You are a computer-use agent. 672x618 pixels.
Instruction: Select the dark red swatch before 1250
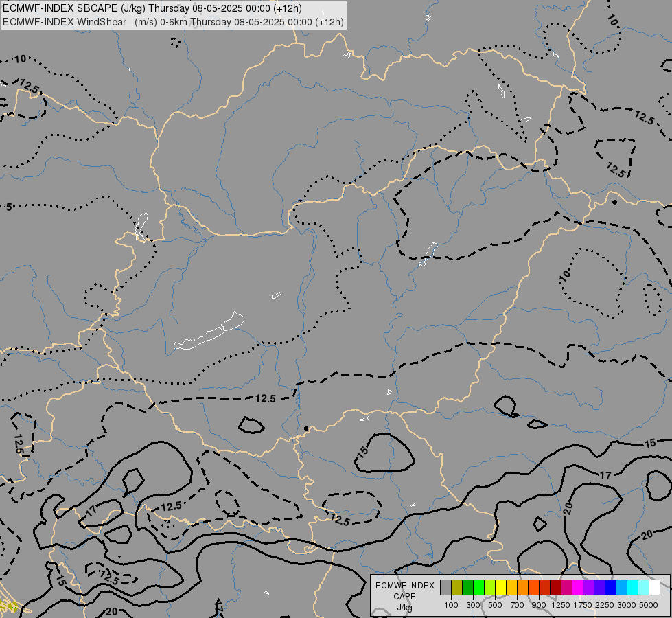(x=556, y=587)
